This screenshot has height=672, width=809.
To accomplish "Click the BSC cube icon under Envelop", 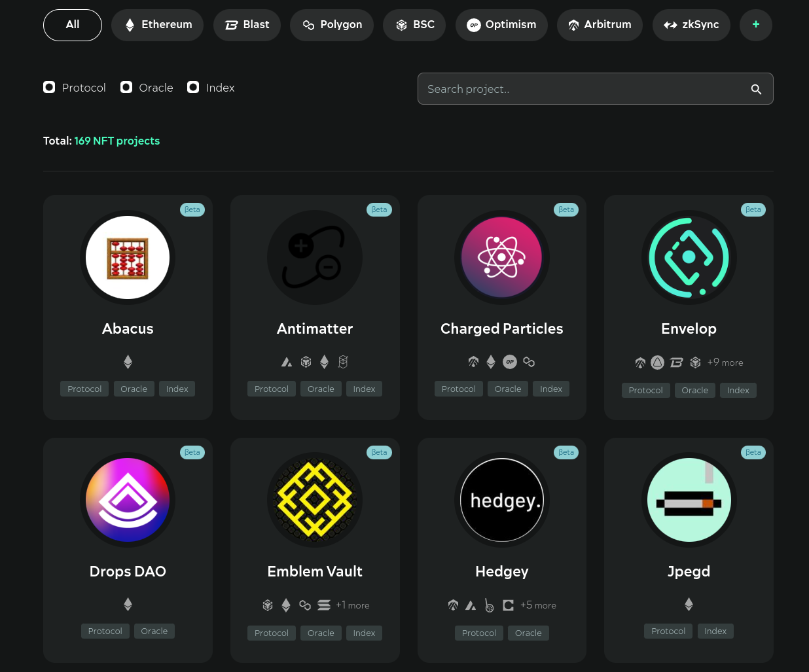I will tap(696, 363).
